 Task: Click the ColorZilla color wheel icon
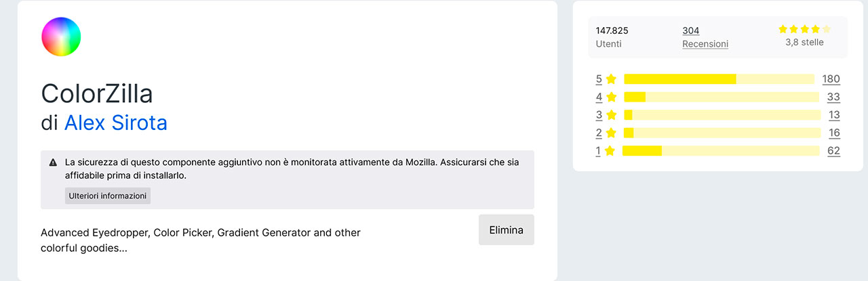click(x=61, y=37)
